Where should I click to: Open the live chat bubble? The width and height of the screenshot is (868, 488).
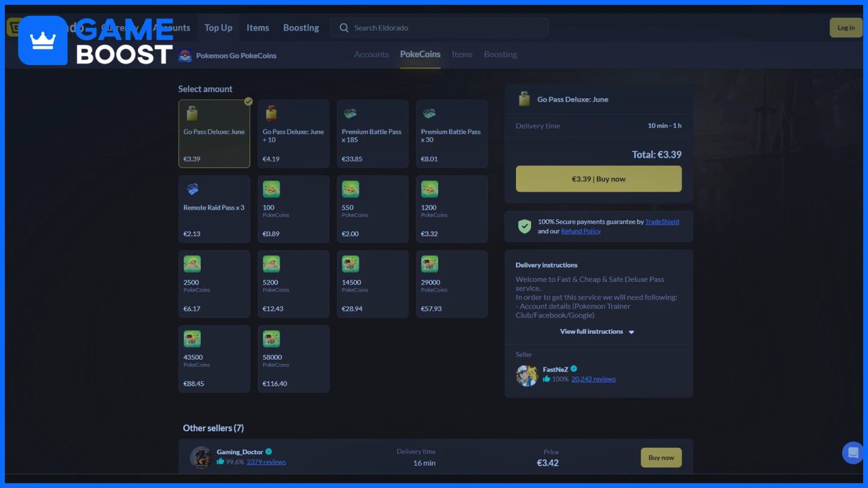854,453
